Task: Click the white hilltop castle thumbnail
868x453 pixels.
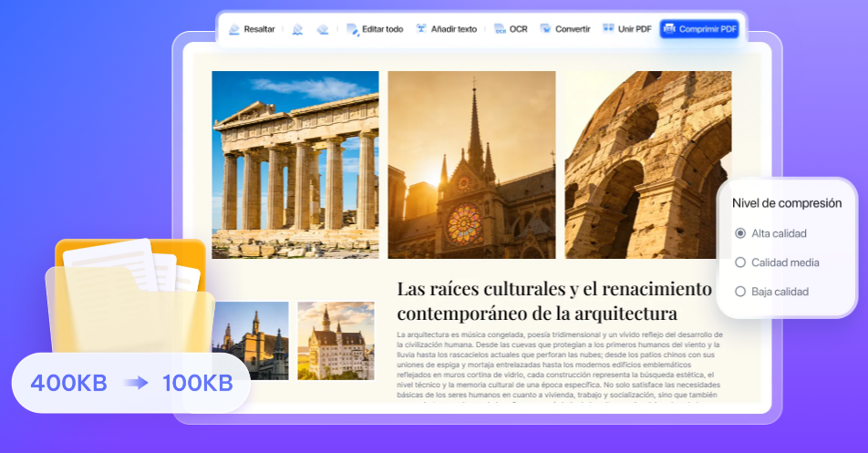Action: pos(336,341)
